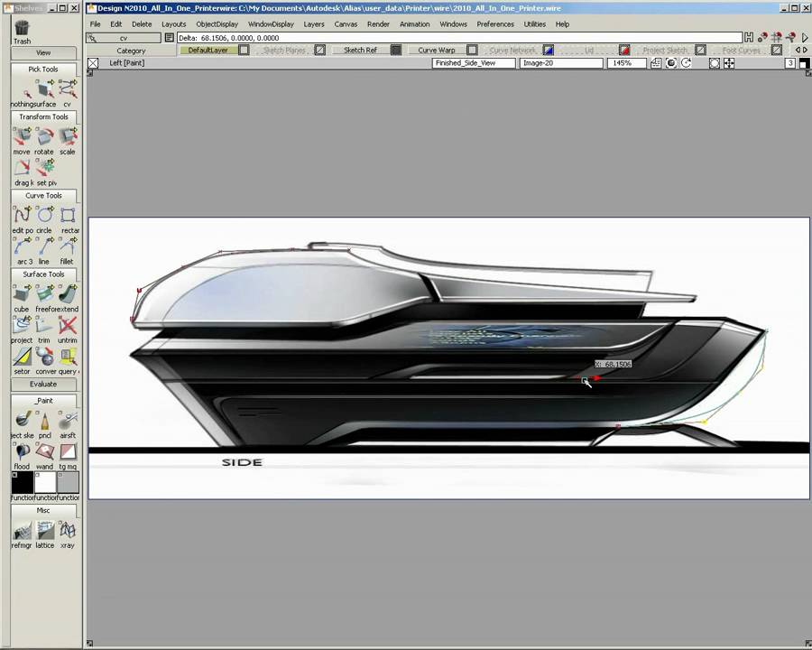Toggle the DefaultLayer visibility box
Screen dimensions: 812x650
244,51
